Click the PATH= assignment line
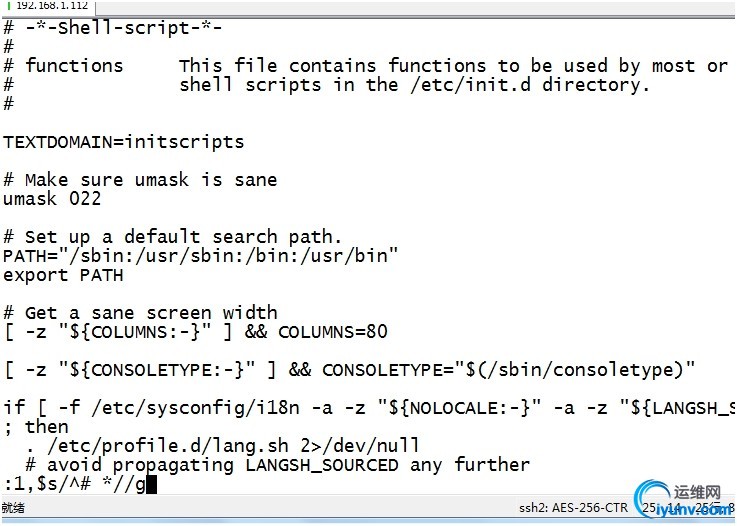 (200, 256)
